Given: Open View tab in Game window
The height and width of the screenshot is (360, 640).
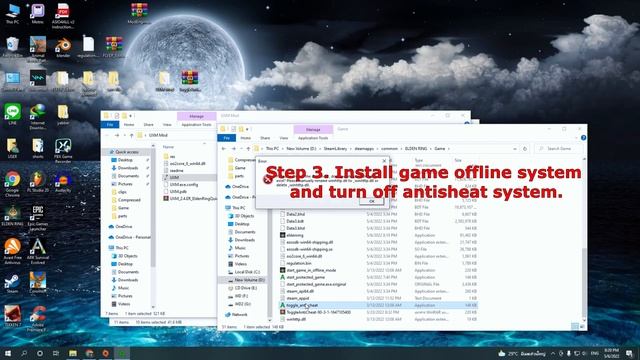Looking at the screenshot, I should pyautogui.click(x=284, y=138).
